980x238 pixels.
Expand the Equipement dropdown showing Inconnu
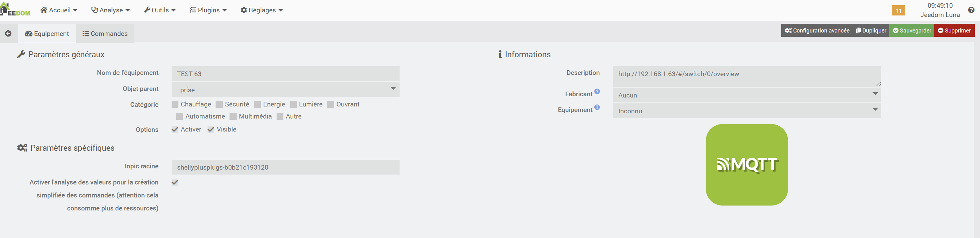[x=746, y=110]
